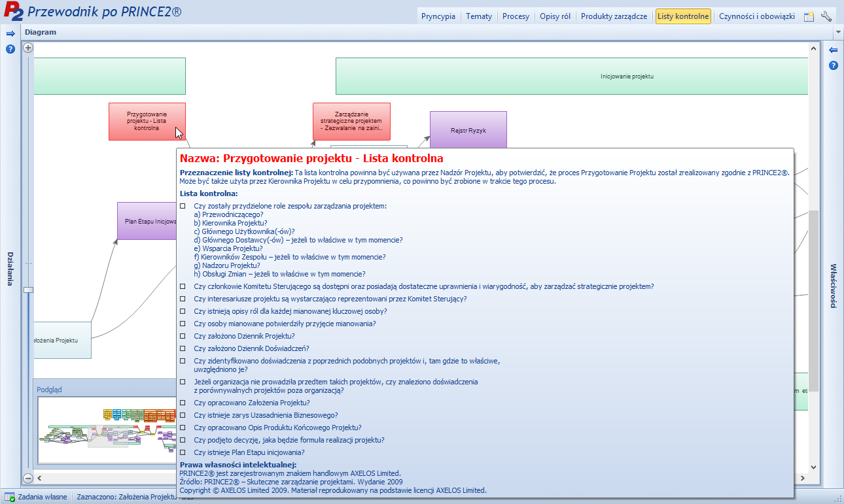Click the Diagram panel header title

pyautogui.click(x=41, y=32)
